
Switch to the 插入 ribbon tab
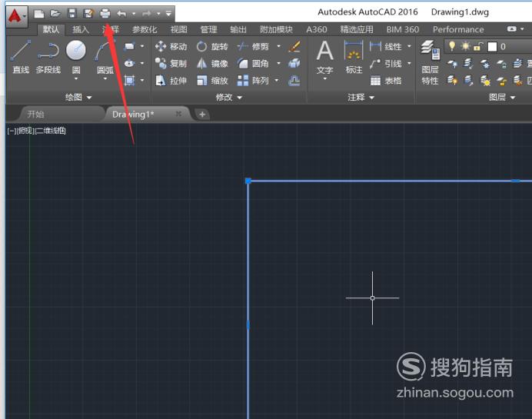(81, 29)
